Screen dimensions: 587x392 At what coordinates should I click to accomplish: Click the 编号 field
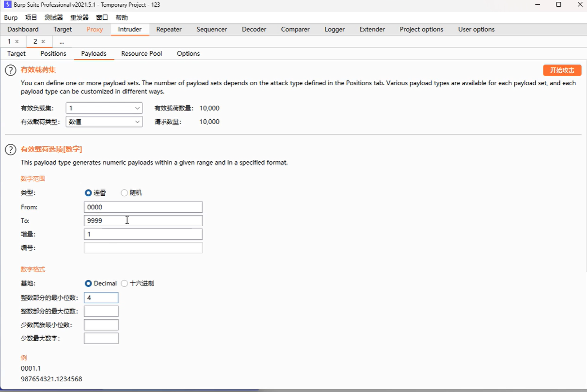[x=143, y=248]
